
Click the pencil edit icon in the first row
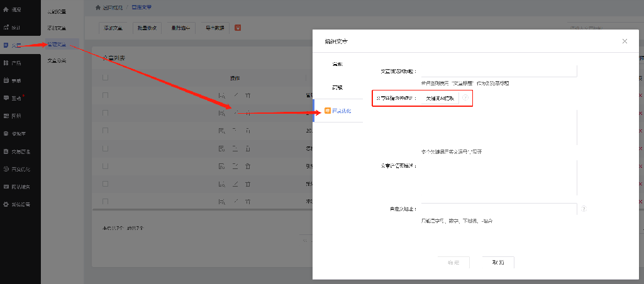click(x=236, y=96)
